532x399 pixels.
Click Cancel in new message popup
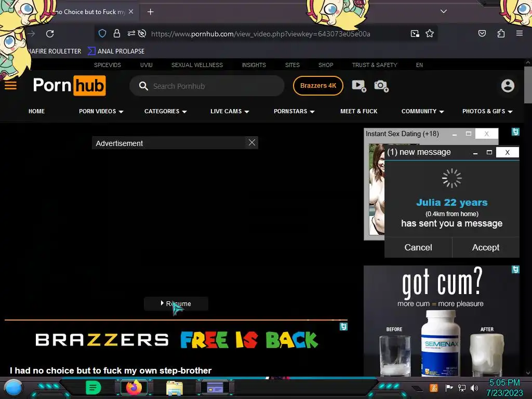click(418, 247)
